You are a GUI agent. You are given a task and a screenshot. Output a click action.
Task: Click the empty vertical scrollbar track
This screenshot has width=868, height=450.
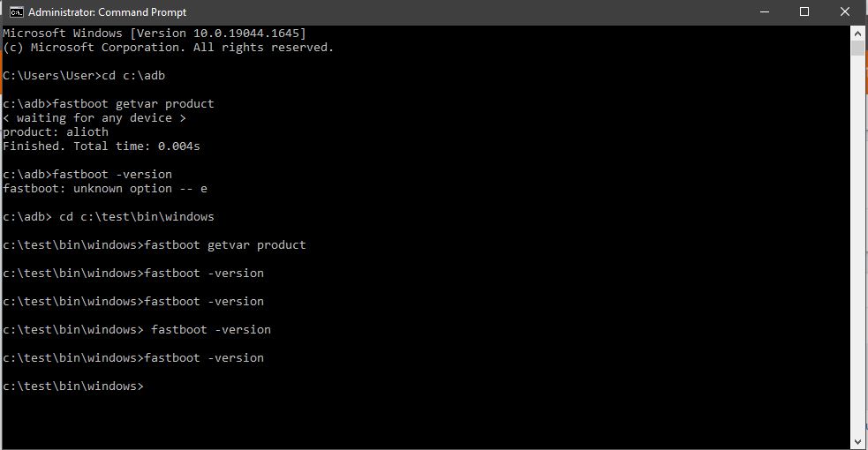pos(857,244)
